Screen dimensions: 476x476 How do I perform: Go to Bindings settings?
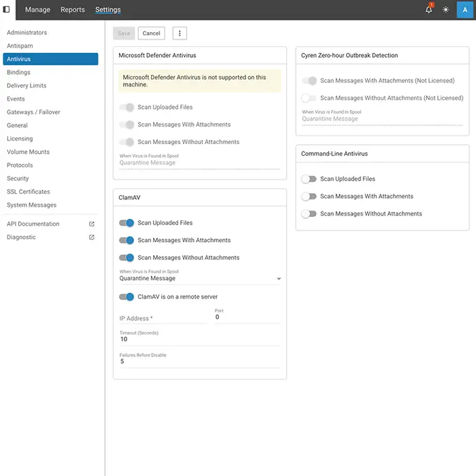[x=50, y=72]
